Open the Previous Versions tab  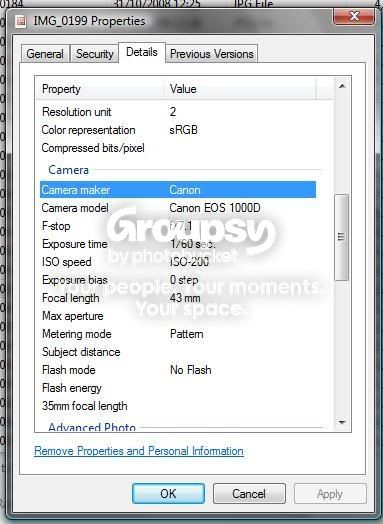pos(212,54)
